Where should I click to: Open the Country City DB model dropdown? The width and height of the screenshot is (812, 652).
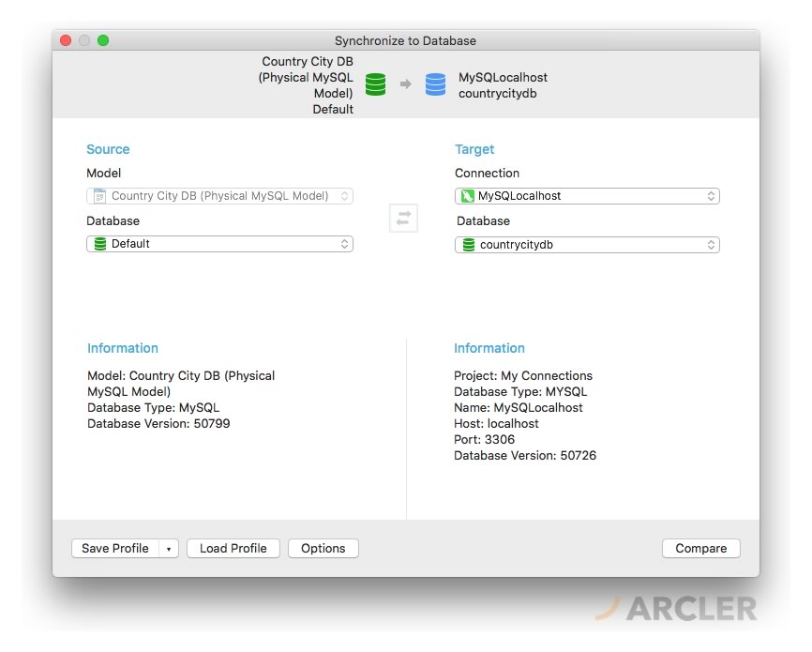click(x=344, y=196)
